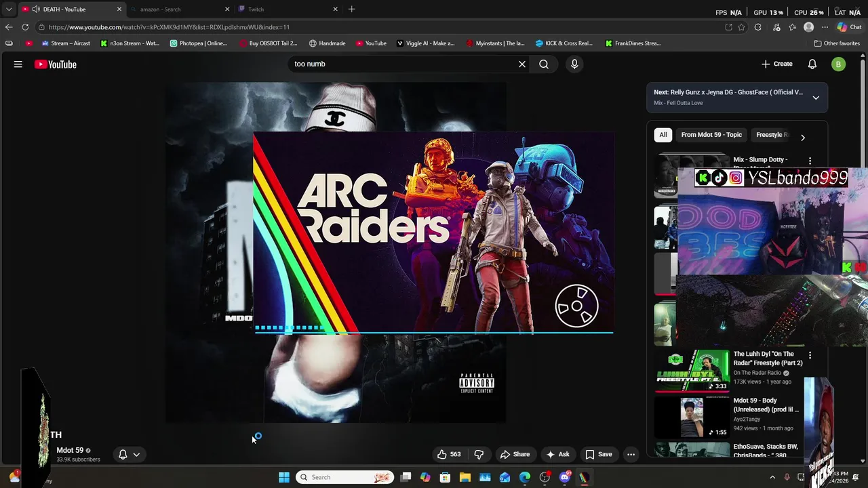Show more filter chips arrow
Image resolution: width=868 pixels, height=488 pixels.
click(803, 138)
